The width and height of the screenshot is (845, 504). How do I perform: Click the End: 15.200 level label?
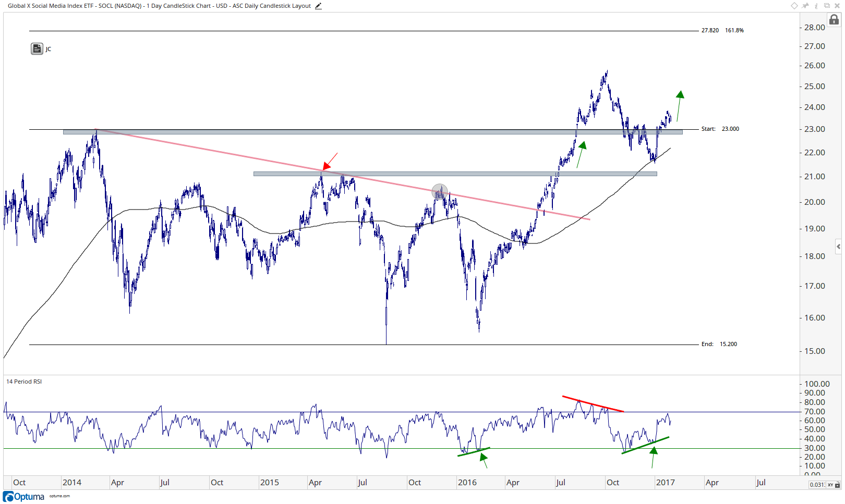(719, 345)
